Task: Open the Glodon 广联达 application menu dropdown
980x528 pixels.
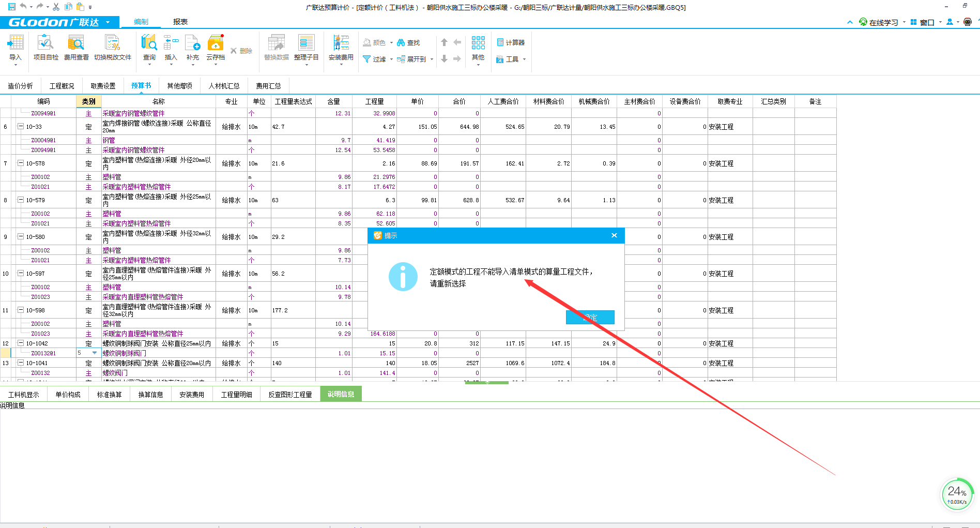Action: pyautogui.click(x=108, y=22)
